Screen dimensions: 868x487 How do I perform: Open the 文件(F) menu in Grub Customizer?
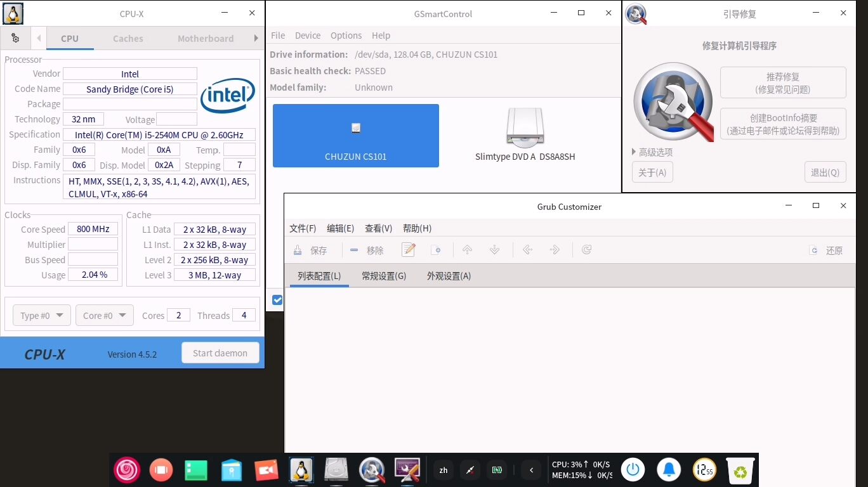point(303,228)
